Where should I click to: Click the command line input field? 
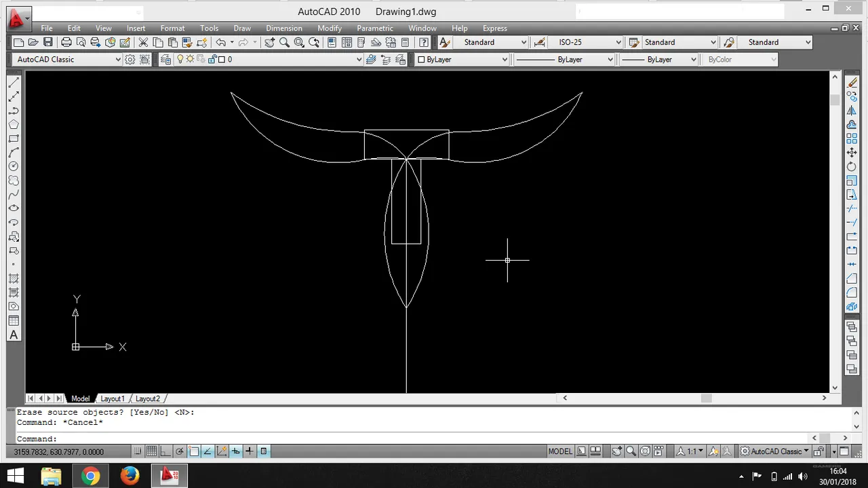click(x=414, y=438)
